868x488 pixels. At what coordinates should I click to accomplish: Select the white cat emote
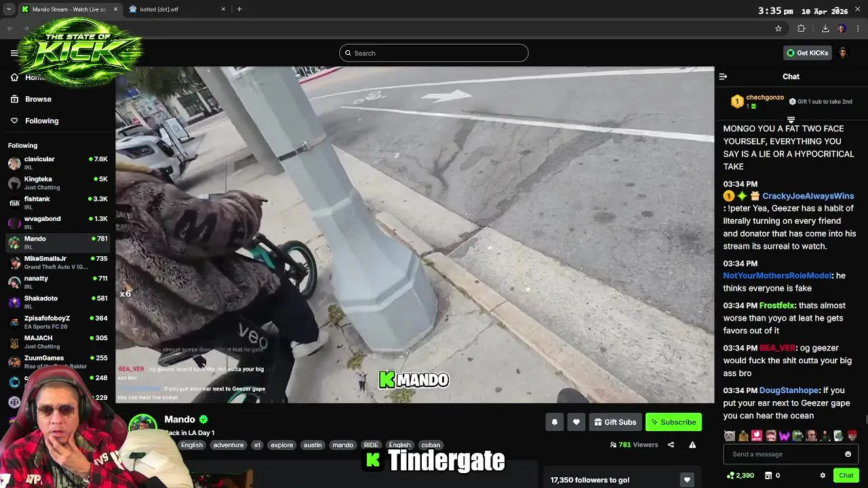729,436
